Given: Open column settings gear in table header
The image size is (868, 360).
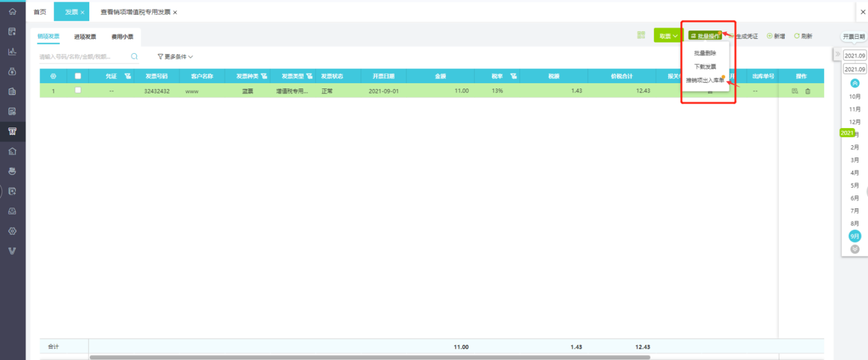Looking at the screenshot, I should click(x=53, y=76).
